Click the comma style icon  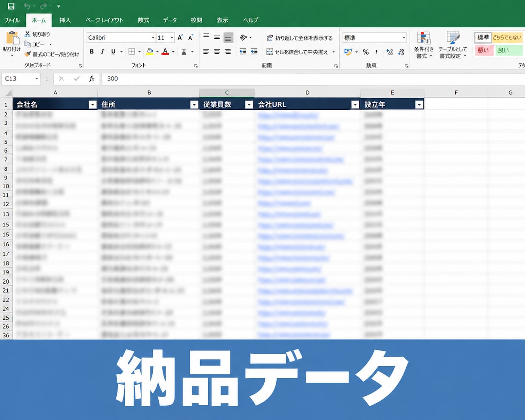coord(377,52)
